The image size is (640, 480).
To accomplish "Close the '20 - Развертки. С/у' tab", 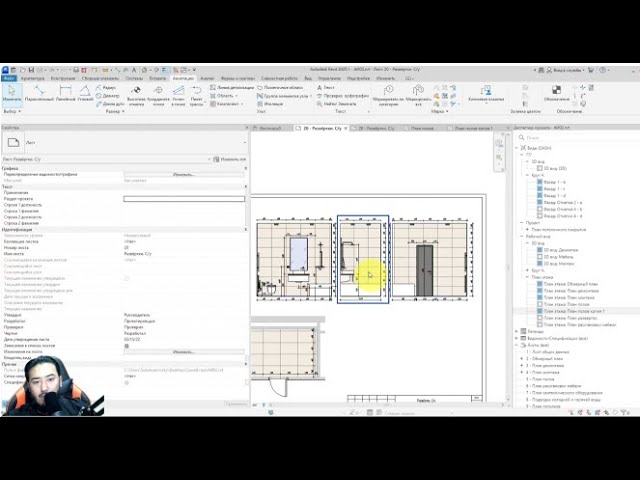I will pos(346,128).
